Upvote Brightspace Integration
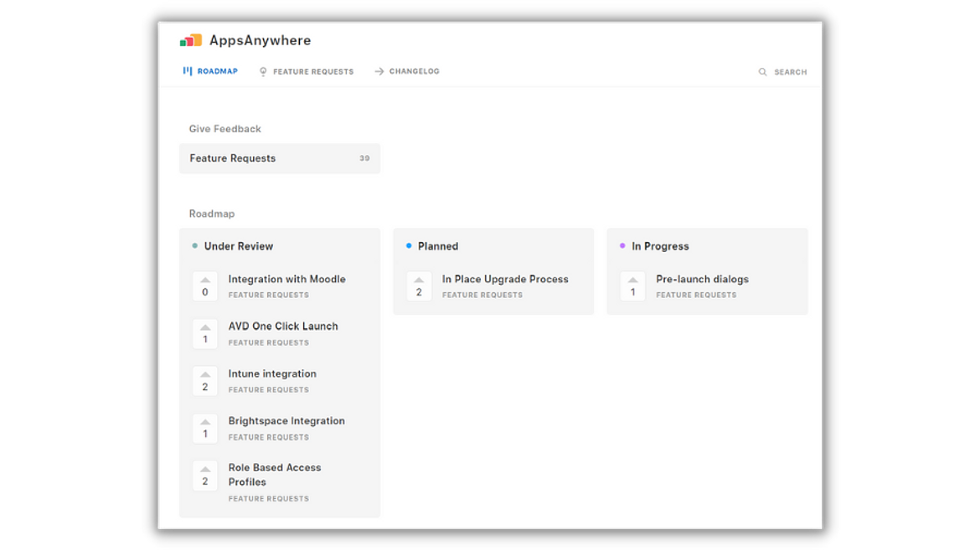This screenshot has width=980, height=551. tap(205, 428)
